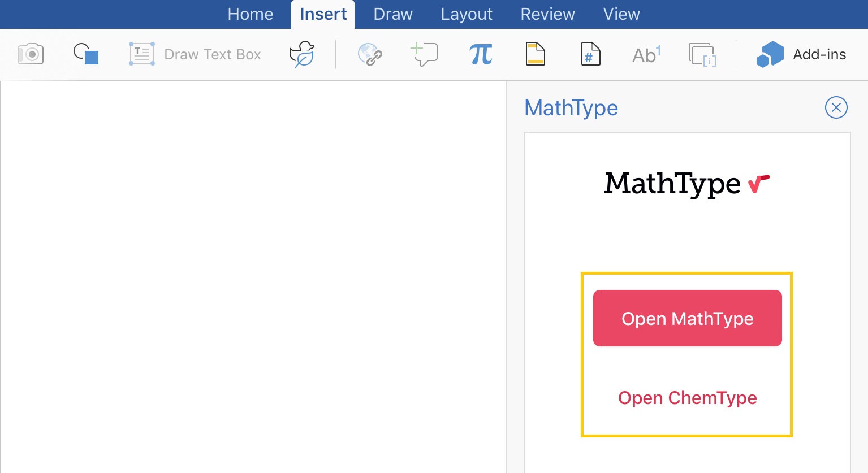868x473 pixels.
Task: Click the Page Number icon with hash symbol
Action: pyautogui.click(x=590, y=55)
